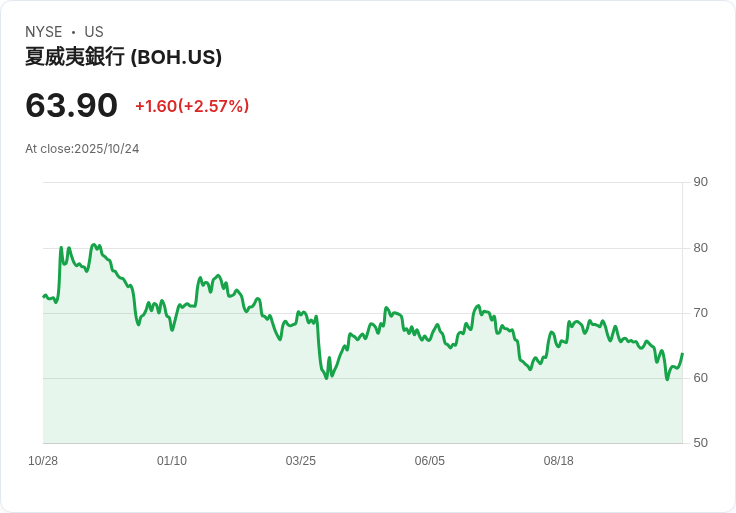The height and width of the screenshot is (513, 736).
Task: Select the US market label
Action: [94, 31]
